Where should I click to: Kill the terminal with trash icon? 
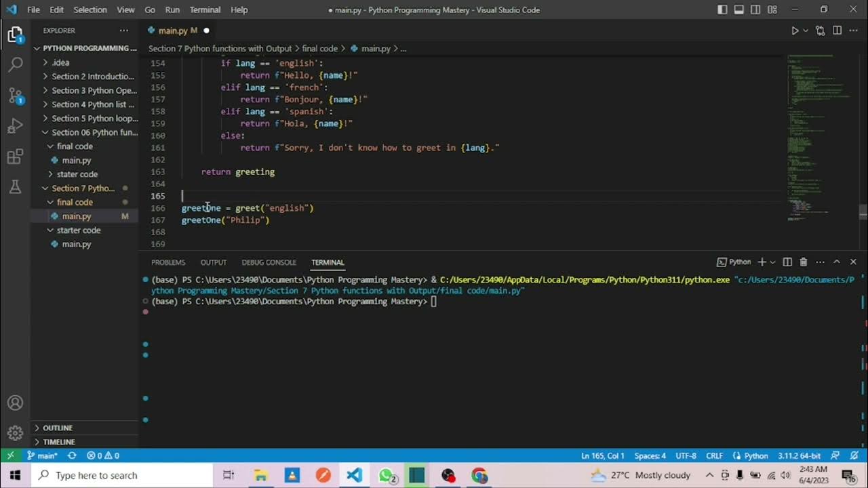pyautogui.click(x=804, y=262)
